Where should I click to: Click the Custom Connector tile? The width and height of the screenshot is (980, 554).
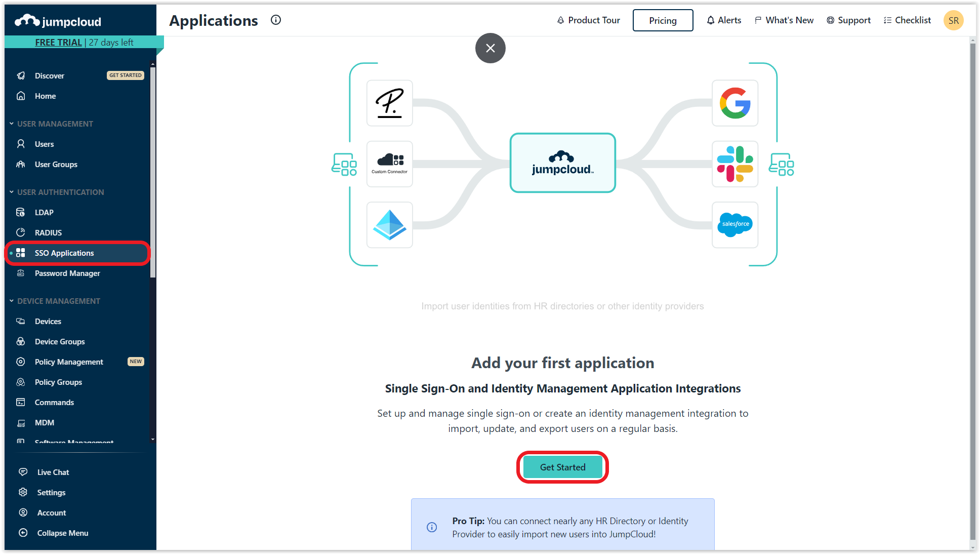pos(390,164)
